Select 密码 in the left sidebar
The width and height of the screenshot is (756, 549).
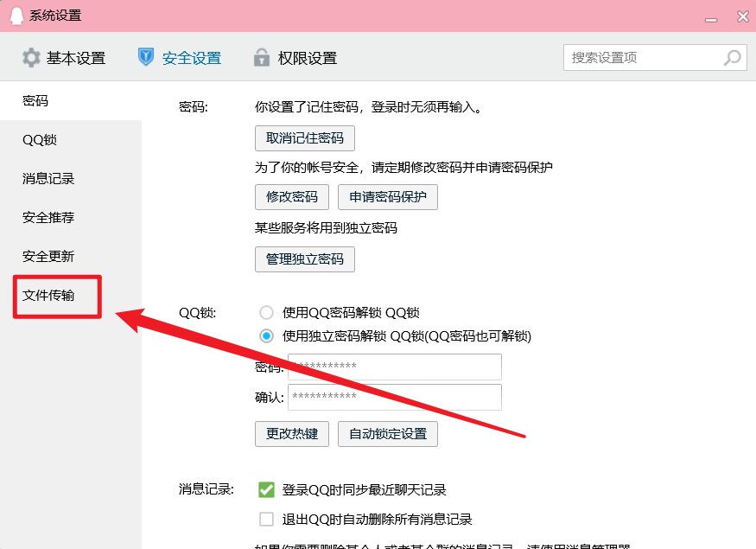point(71,100)
